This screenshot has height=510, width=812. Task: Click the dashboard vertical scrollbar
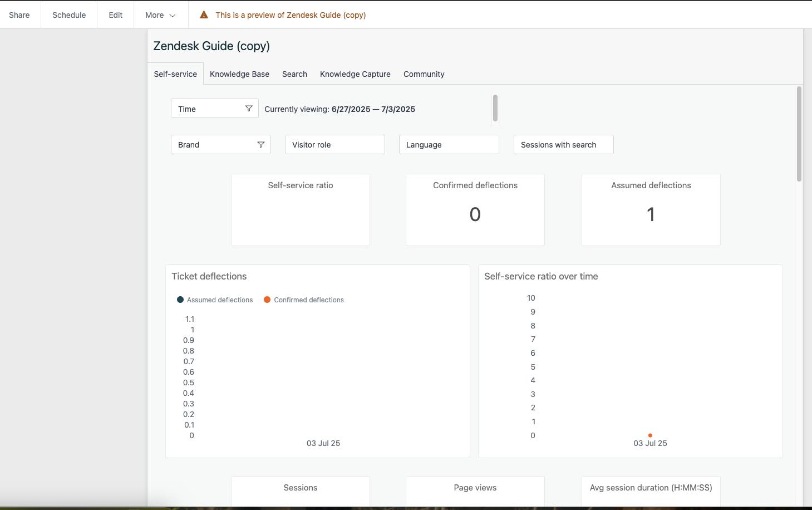coord(799,134)
